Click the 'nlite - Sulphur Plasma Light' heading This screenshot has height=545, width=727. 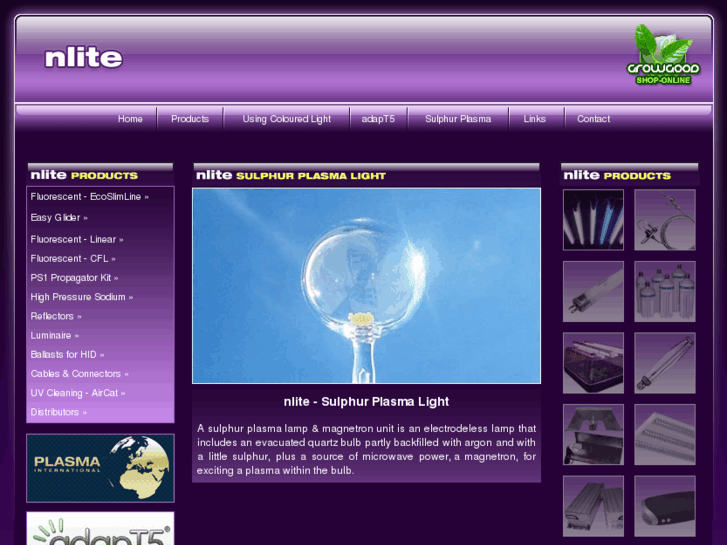(x=366, y=402)
